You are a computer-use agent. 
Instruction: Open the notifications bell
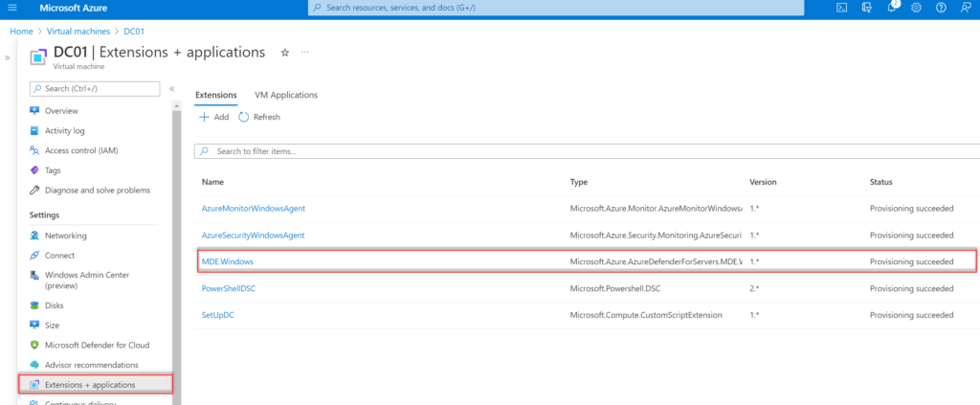893,8
